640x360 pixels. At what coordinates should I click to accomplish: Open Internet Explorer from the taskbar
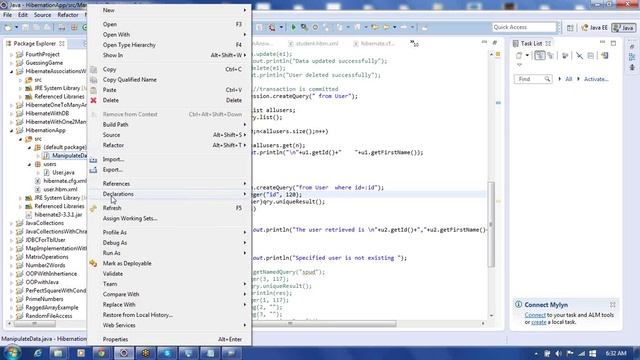[38, 353]
